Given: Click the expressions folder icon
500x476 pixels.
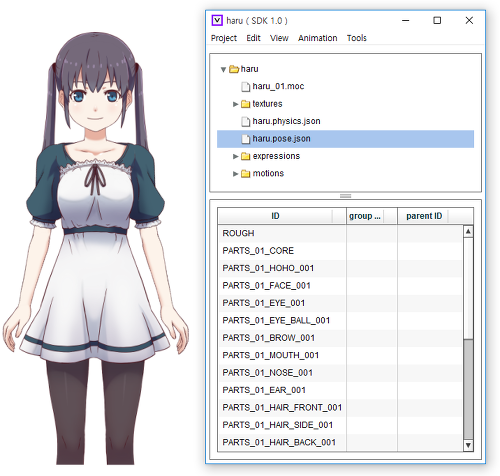Looking at the screenshot, I should (246, 156).
